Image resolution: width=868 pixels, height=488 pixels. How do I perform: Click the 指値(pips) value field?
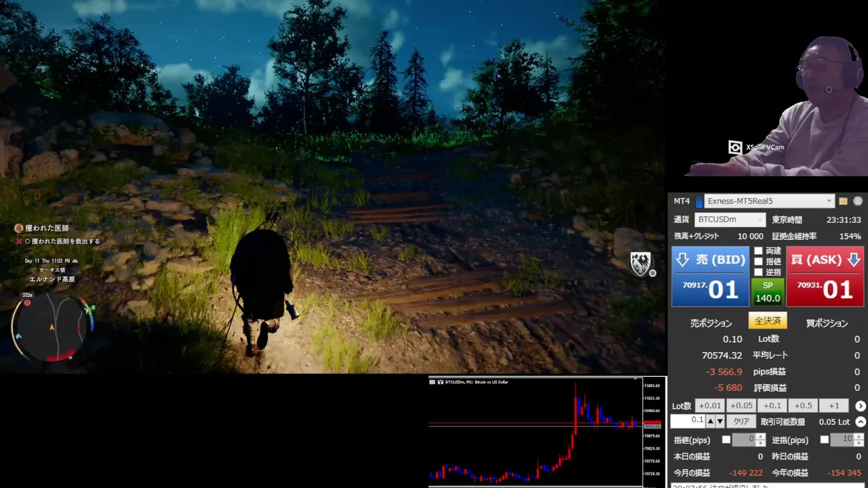744,440
